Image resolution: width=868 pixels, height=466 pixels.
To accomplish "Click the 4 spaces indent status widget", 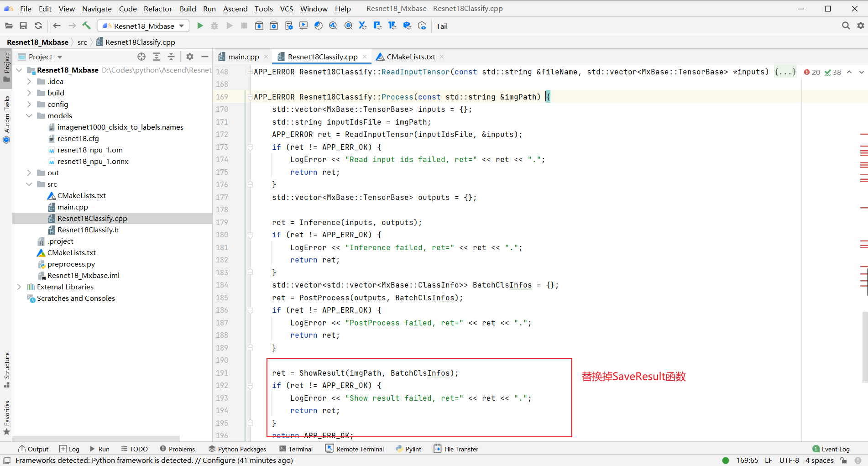I will tap(819, 460).
